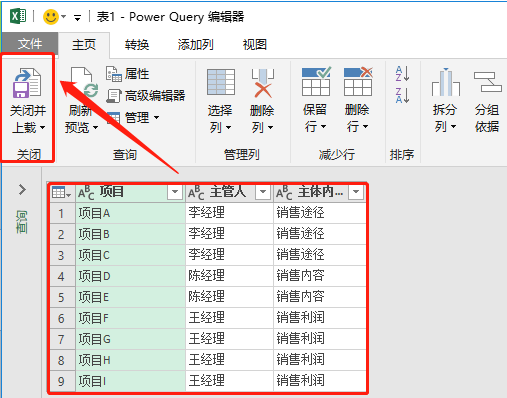
Task: Click the Choose Columns icon (选择列)
Action: (x=221, y=82)
